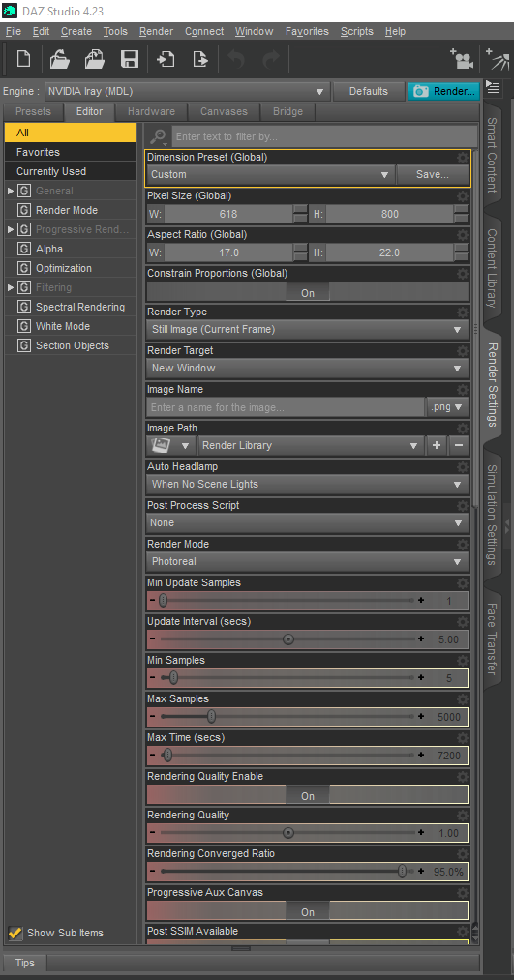514x980 pixels.
Task: Select Spectral Rendering in the tree
Action: (80, 307)
